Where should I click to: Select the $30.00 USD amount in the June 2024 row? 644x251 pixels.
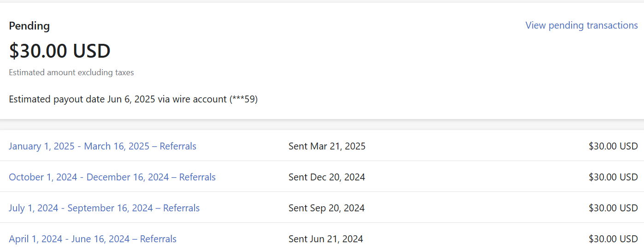tap(613, 239)
